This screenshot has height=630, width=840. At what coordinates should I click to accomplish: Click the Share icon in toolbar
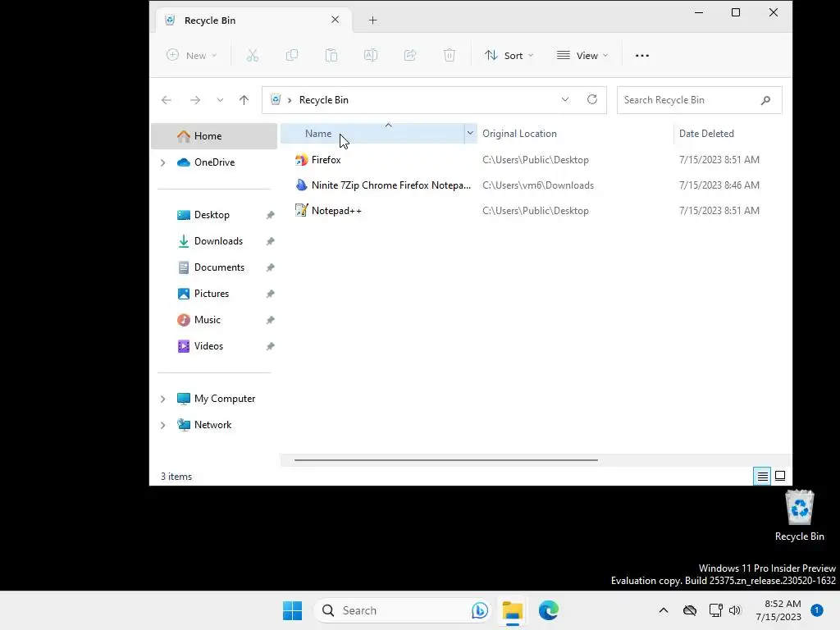pyautogui.click(x=410, y=55)
